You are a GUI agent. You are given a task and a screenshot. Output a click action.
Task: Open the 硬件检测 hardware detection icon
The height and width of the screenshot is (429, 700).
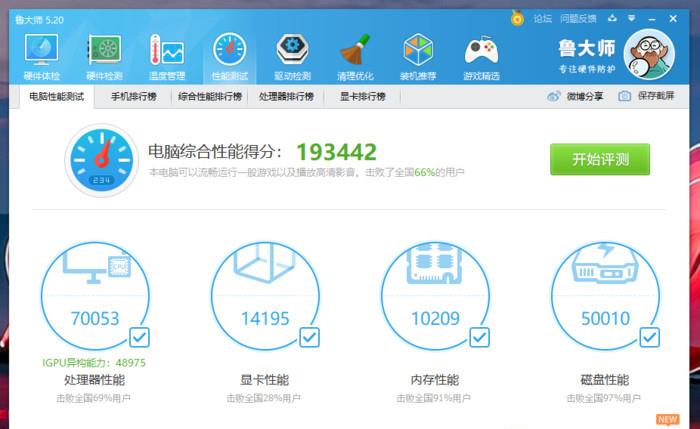coord(104,53)
